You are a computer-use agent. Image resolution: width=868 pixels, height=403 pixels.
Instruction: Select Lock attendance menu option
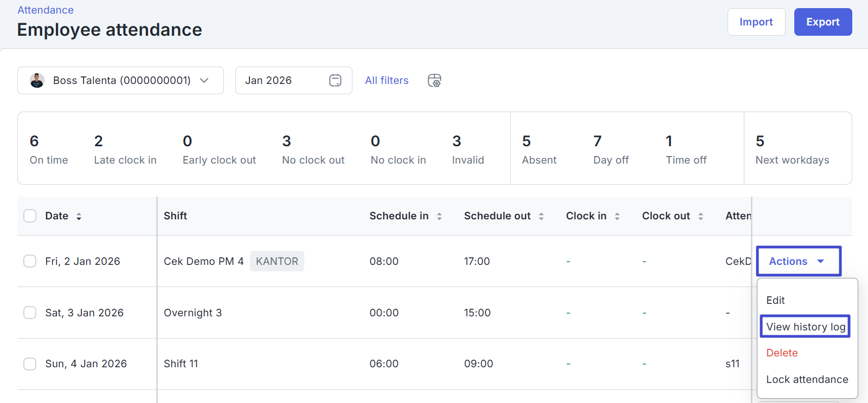pos(807,379)
